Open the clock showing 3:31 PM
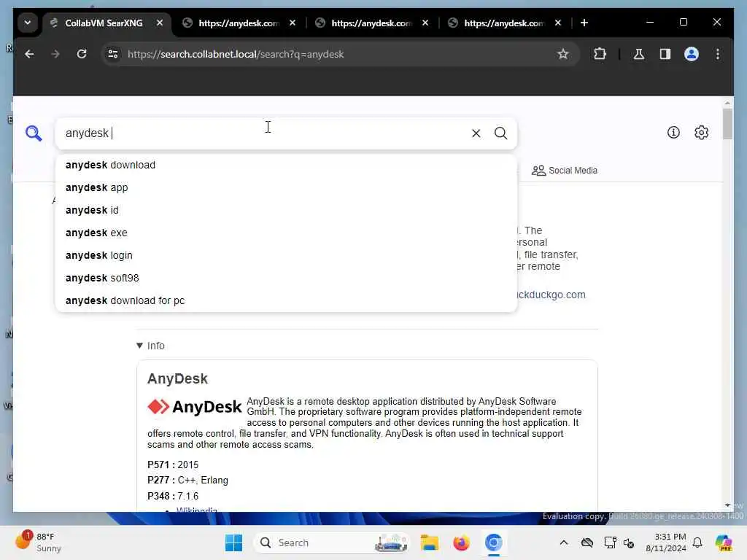 coord(666,542)
